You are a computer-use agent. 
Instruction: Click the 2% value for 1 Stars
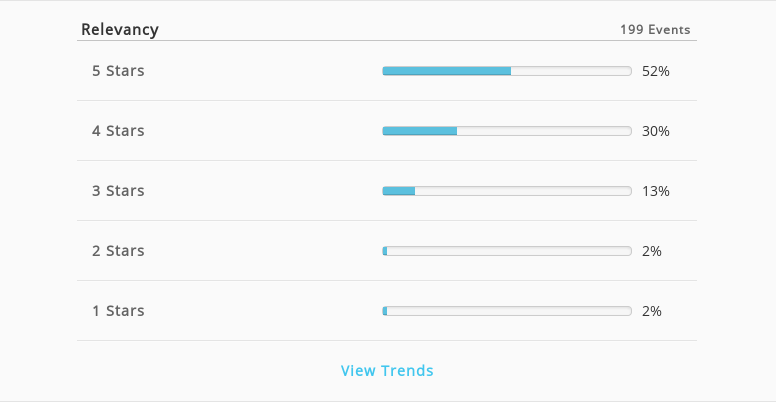652,311
